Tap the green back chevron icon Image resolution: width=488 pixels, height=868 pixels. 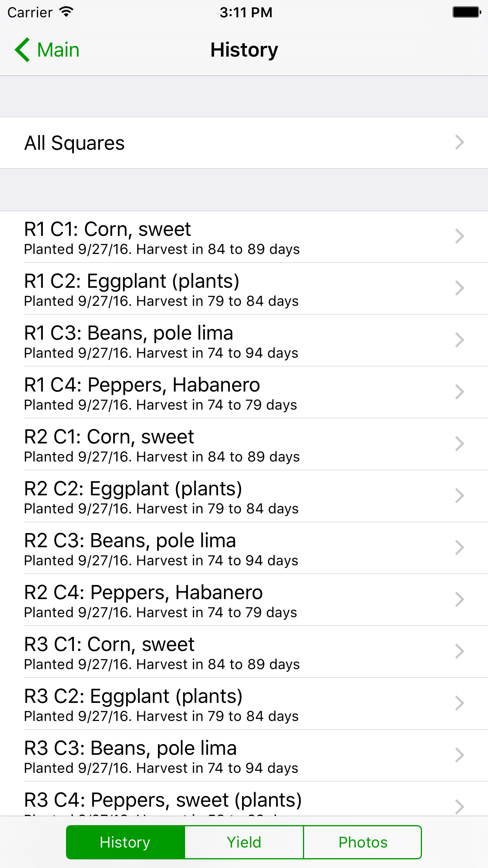tap(22, 50)
